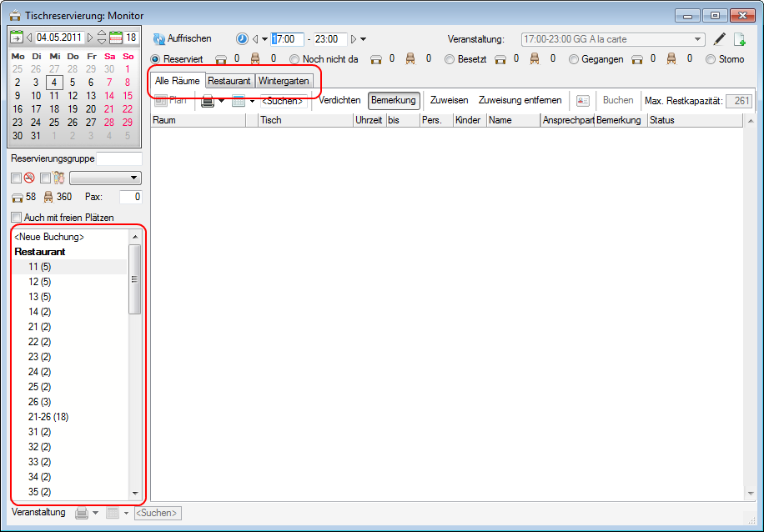Screen dimensions: 764x532
Task: Click the Verdichten button
Action: (x=340, y=100)
